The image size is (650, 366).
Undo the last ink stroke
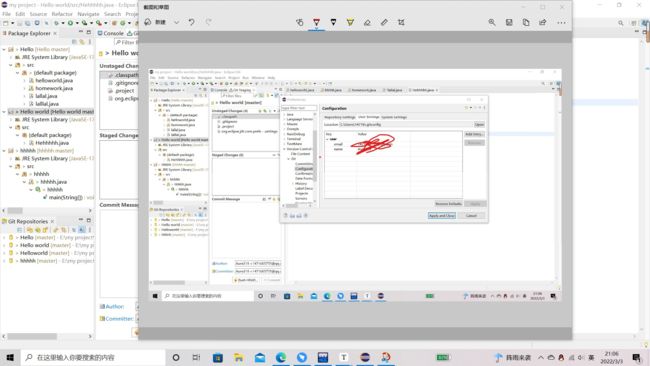pyautogui.click(x=192, y=22)
